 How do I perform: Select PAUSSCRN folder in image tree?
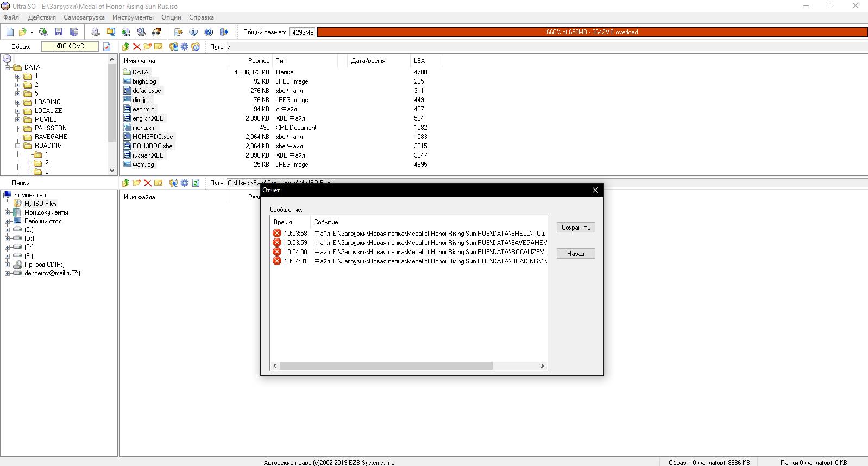pyautogui.click(x=51, y=128)
